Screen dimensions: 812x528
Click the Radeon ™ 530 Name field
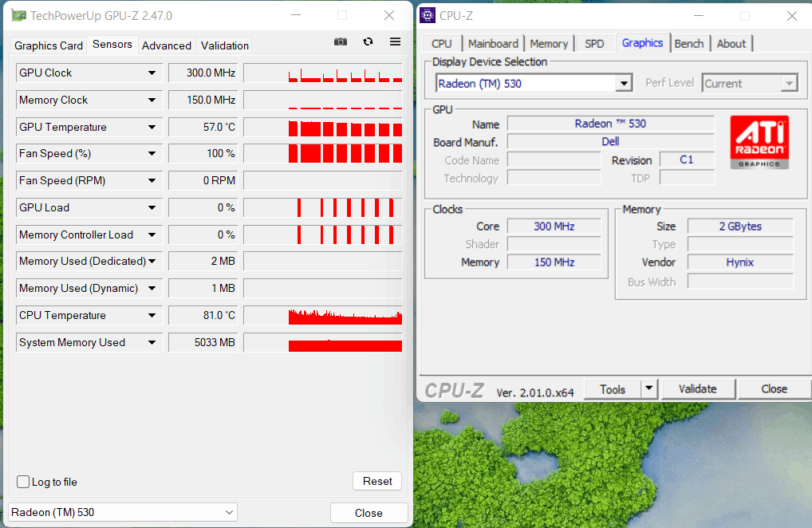(x=610, y=124)
